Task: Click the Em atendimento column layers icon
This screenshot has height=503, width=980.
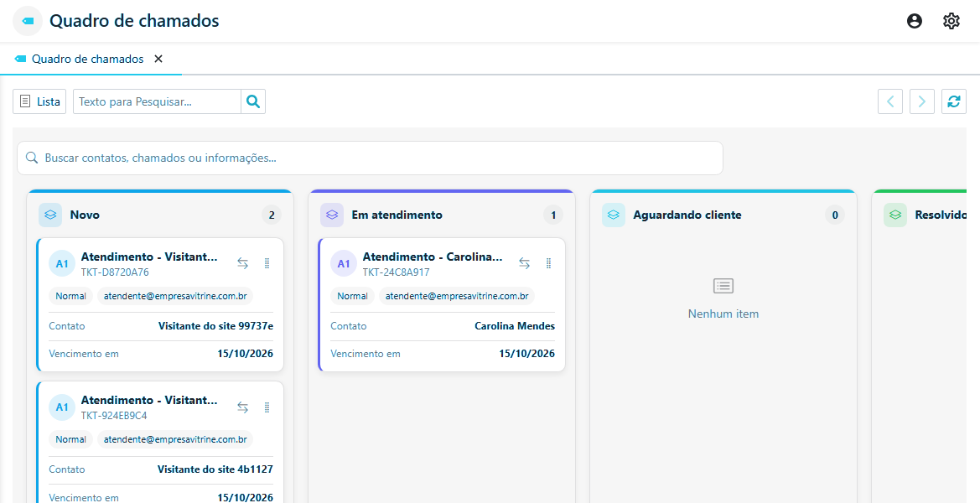Action: pyautogui.click(x=333, y=215)
